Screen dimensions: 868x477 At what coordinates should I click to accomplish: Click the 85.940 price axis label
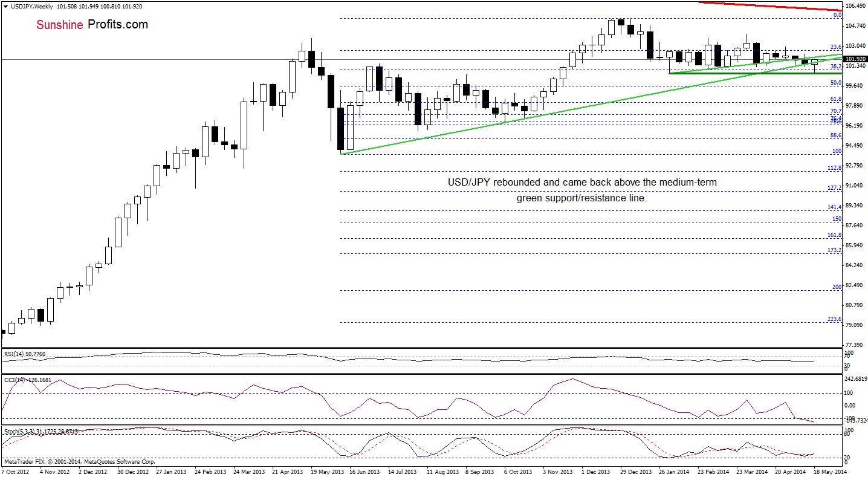point(855,245)
